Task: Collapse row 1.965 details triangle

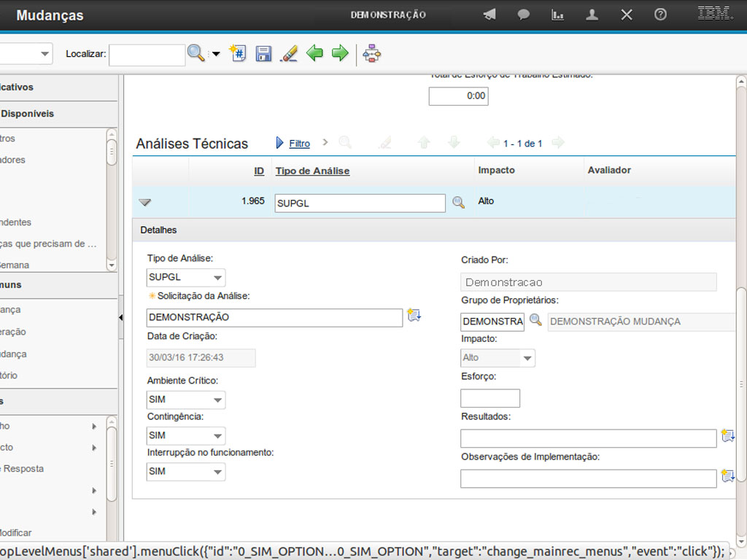Action: [145, 203]
